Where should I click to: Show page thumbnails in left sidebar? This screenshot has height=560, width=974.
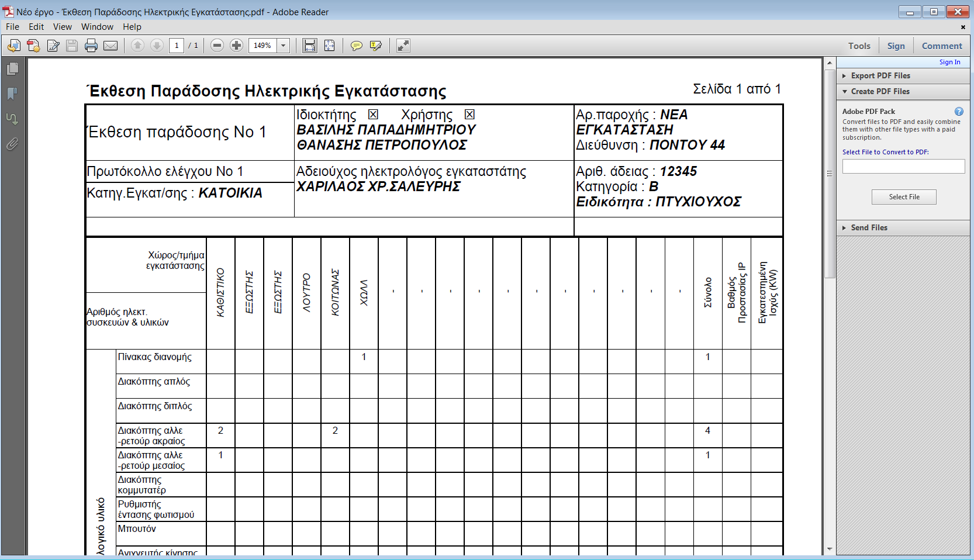tap(12, 69)
